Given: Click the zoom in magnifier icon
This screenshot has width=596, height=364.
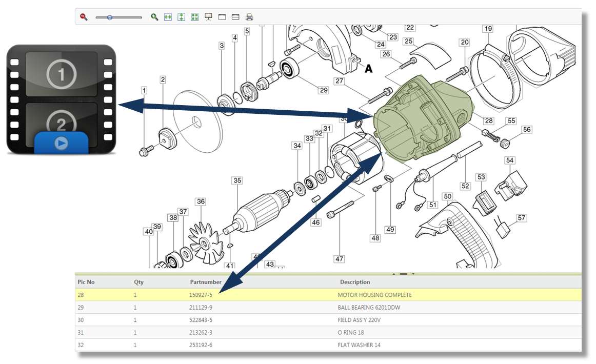Looking at the screenshot, I should click(x=154, y=17).
